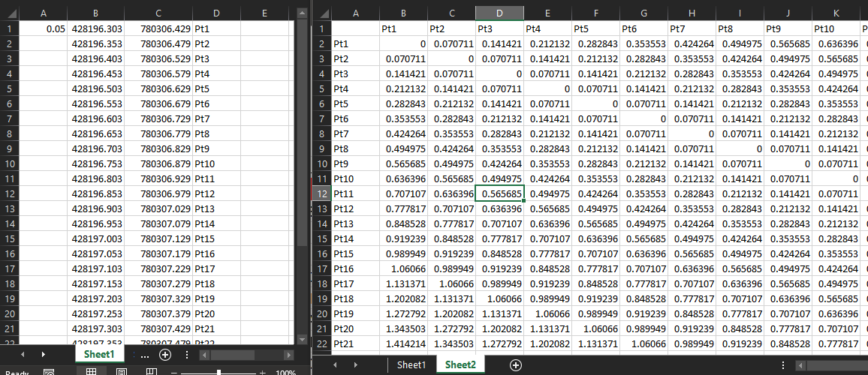Image resolution: width=868 pixels, height=375 pixels.
Task: Click the cell with 428197.003
Action: tap(96, 238)
